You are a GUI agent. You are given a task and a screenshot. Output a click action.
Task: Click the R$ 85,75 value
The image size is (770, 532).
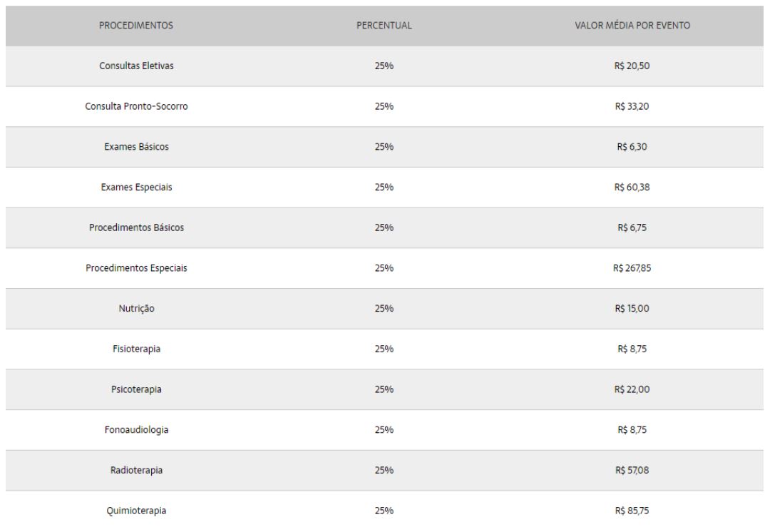tap(632, 511)
